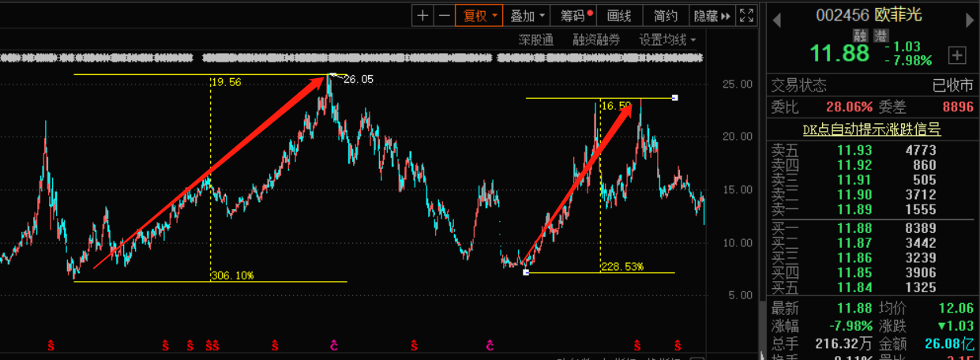Toggle 隐藏 to hide side panel

(x=712, y=15)
